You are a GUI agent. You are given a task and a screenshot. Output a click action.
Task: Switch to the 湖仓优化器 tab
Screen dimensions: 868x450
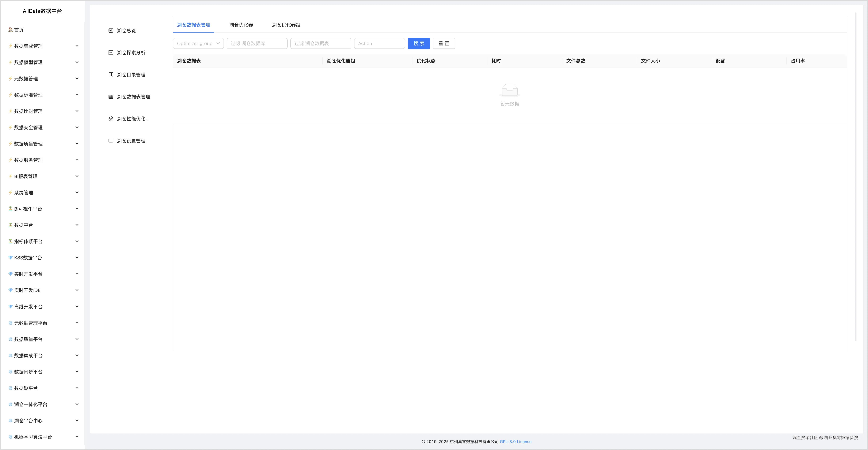click(241, 25)
